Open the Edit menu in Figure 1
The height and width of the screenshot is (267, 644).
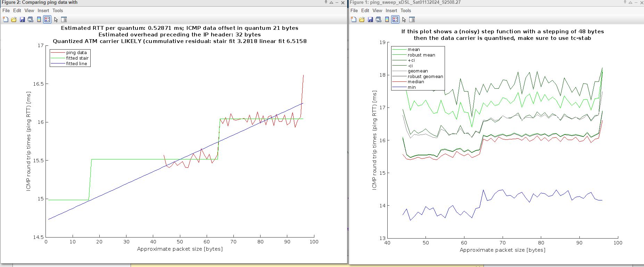pyautogui.click(x=365, y=11)
